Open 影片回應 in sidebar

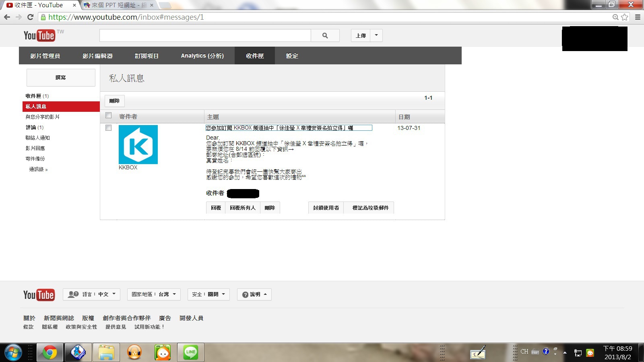click(35, 148)
